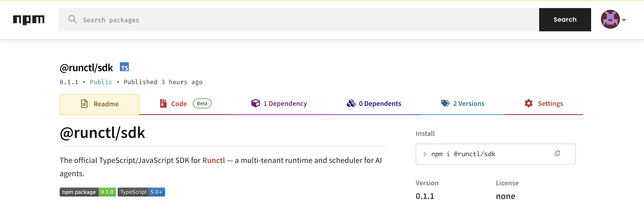Click the Settings gear icon

click(x=529, y=103)
